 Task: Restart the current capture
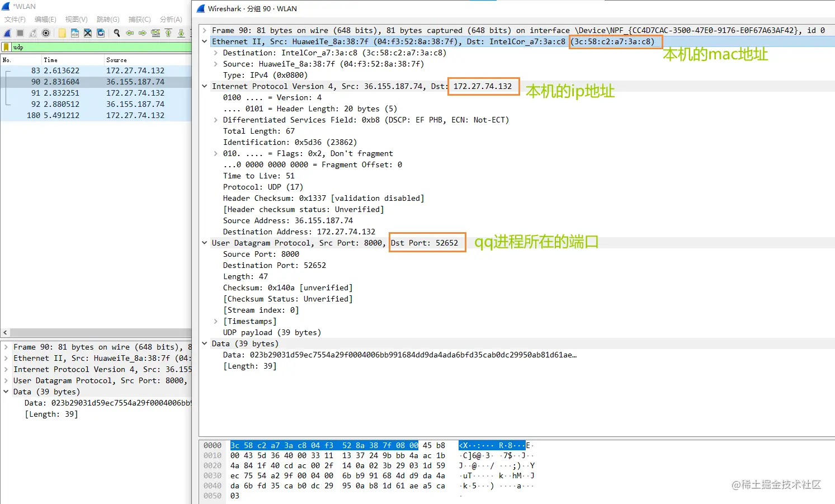pyautogui.click(x=33, y=33)
